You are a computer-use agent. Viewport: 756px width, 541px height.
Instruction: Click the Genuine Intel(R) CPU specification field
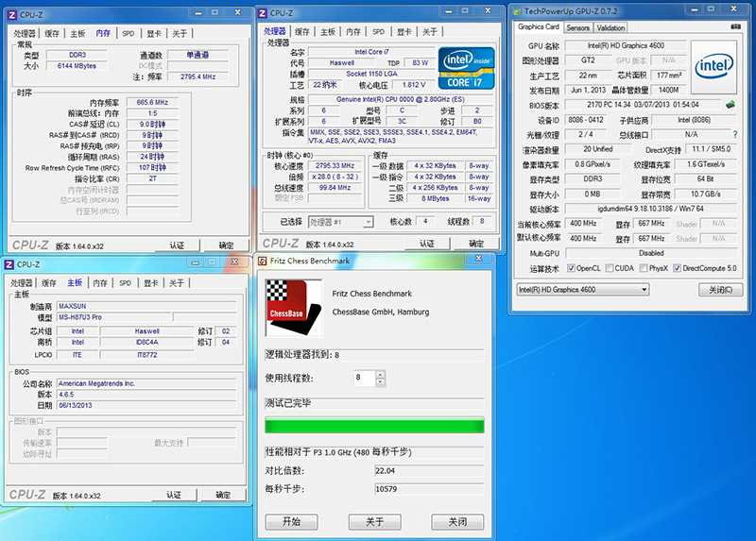(x=401, y=99)
